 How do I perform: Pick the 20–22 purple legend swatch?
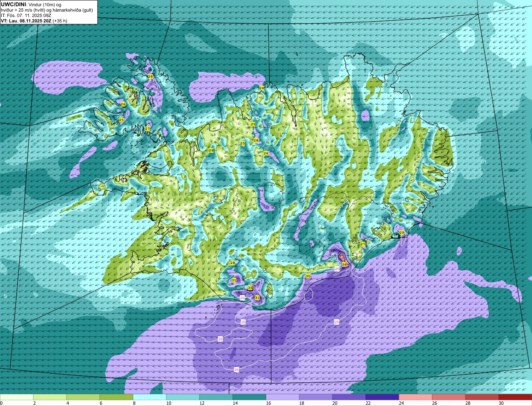(349, 397)
